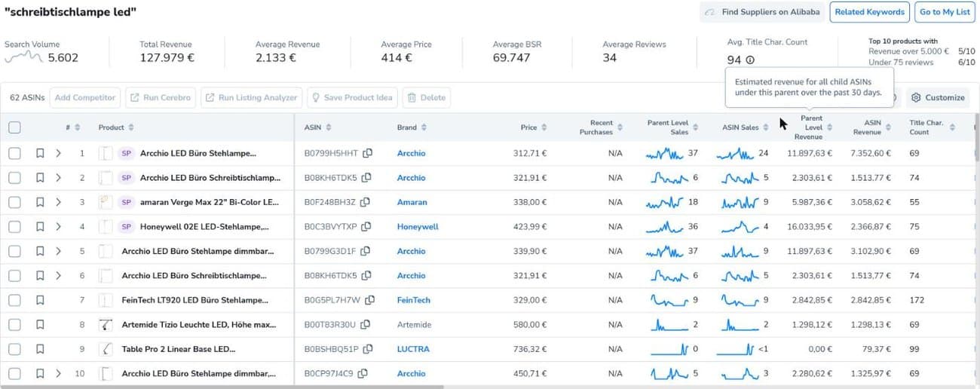
Task: Open Artemide Tizio product thumbnail
Action: click(x=106, y=325)
